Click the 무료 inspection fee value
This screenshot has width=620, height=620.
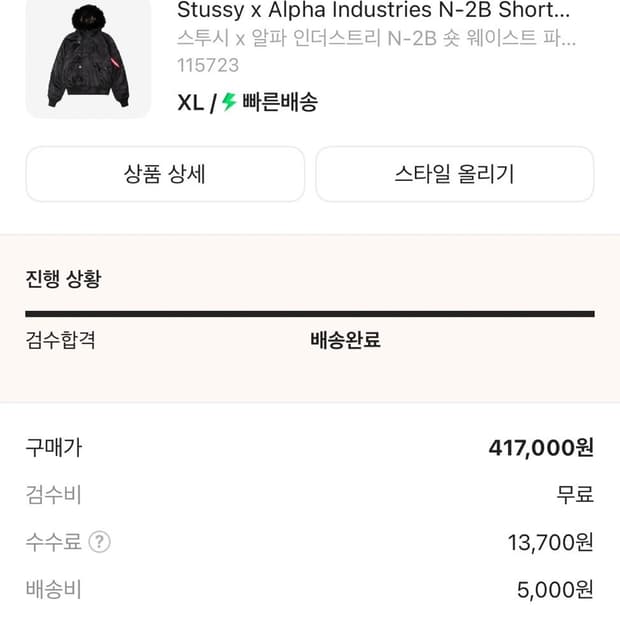point(575,495)
